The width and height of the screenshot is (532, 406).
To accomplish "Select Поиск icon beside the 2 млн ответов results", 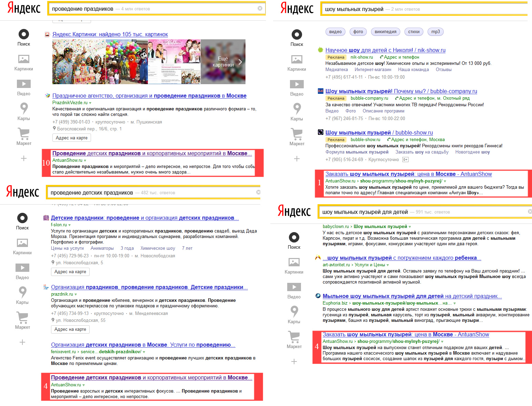I will [x=297, y=34].
